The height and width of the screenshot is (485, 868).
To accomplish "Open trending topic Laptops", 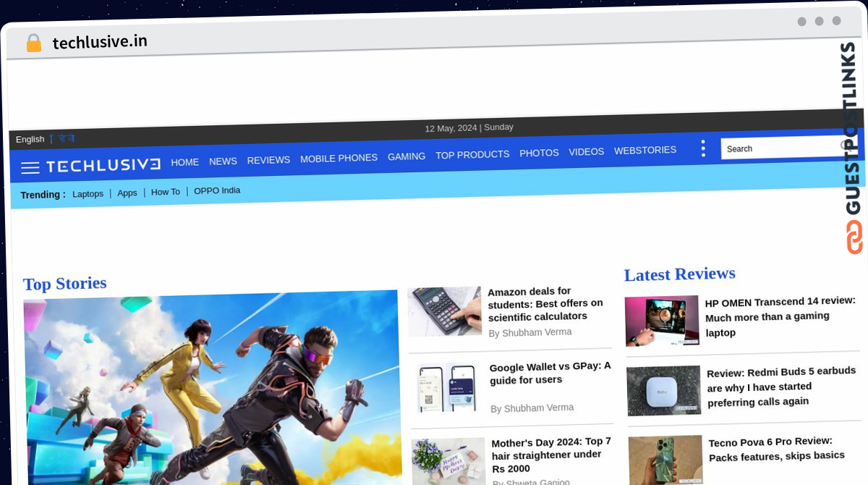I will click(88, 194).
